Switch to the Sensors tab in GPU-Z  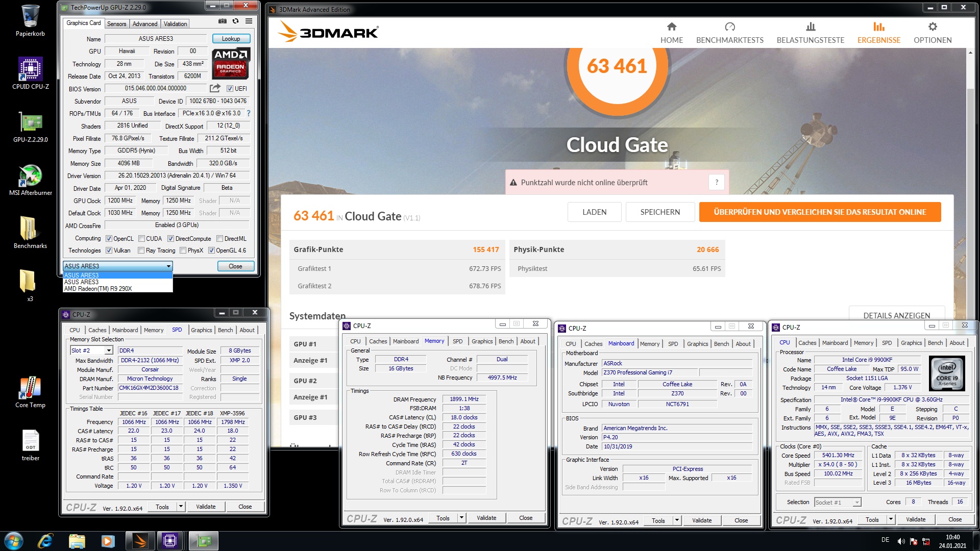(116, 24)
